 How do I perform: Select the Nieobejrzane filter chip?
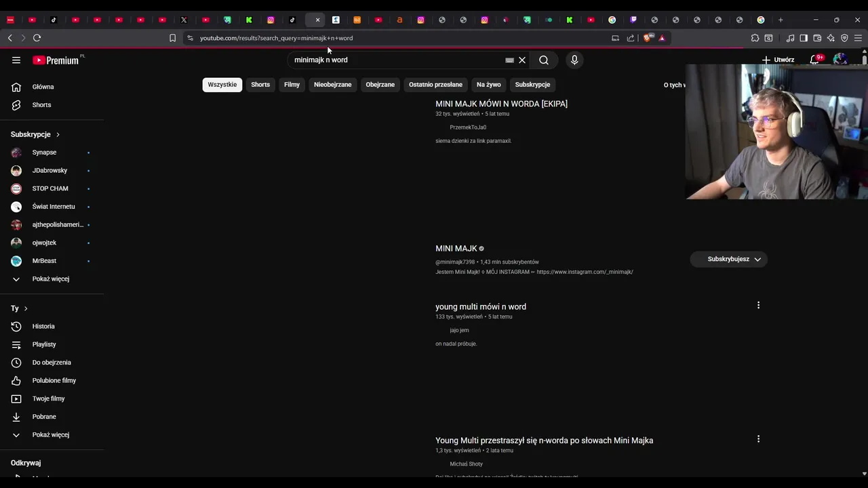point(333,85)
